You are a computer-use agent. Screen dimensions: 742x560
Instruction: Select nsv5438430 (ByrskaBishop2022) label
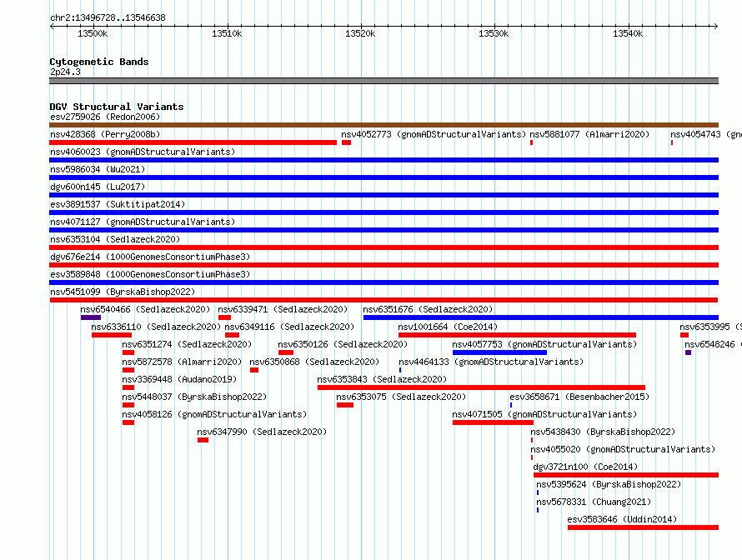pos(603,432)
